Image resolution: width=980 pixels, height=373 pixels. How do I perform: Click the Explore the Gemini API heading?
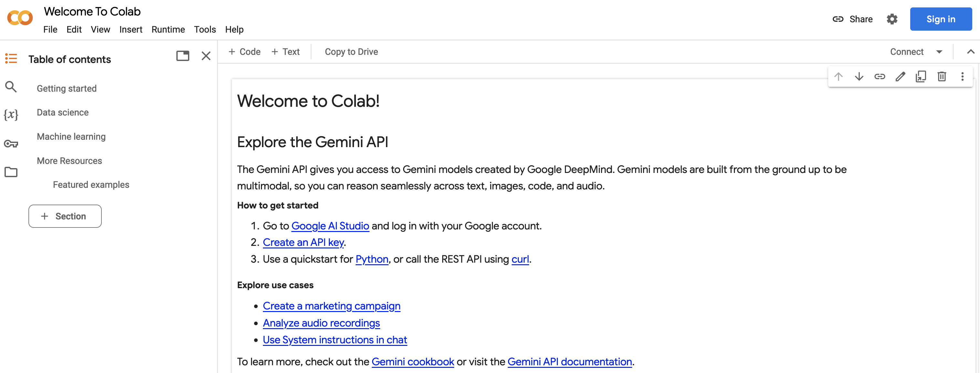(x=312, y=142)
